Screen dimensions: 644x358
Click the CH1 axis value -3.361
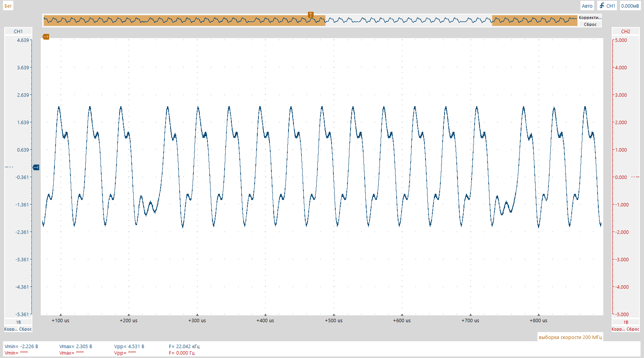22,259
